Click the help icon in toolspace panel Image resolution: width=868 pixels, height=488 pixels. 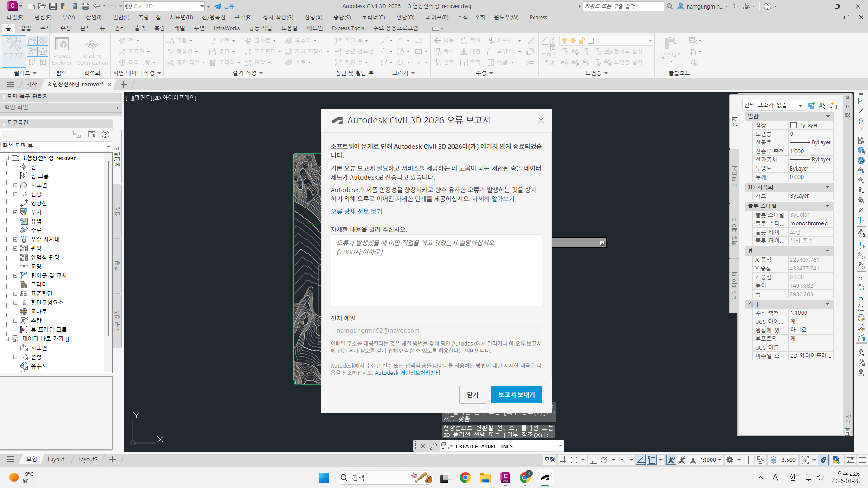(x=105, y=134)
